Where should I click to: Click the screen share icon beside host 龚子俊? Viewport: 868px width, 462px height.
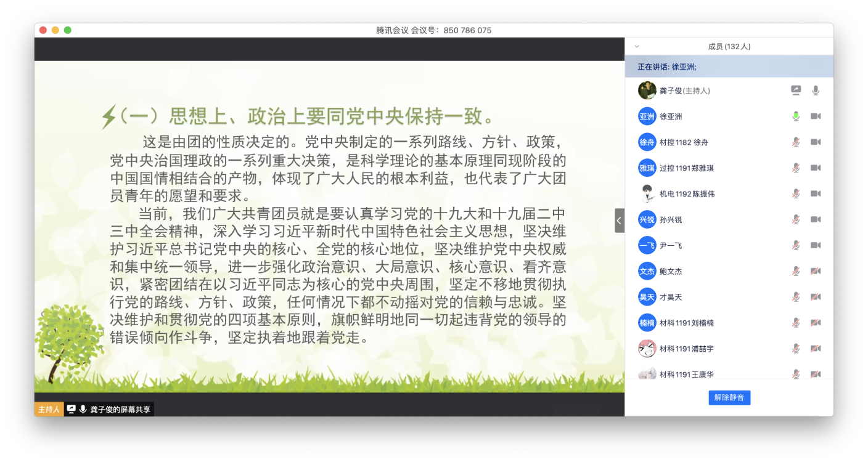point(796,91)
